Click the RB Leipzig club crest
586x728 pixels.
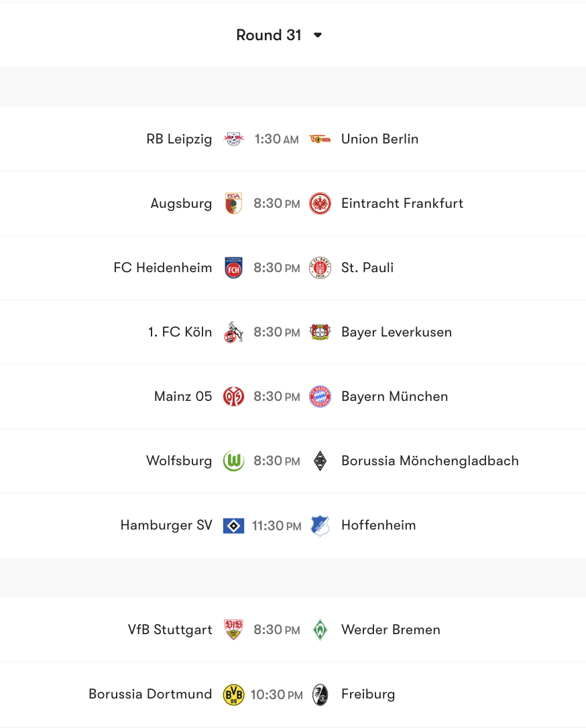[233, 139]
